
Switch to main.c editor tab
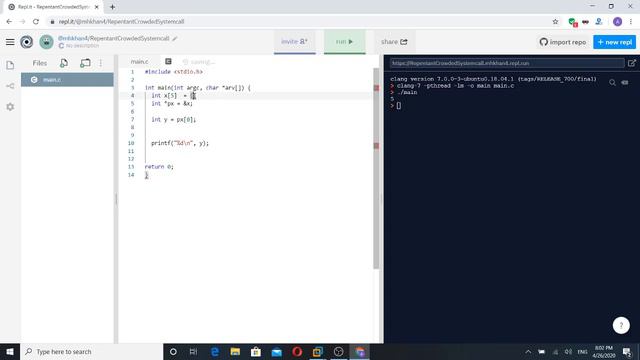pyautogui.click(x=140, y=62)
